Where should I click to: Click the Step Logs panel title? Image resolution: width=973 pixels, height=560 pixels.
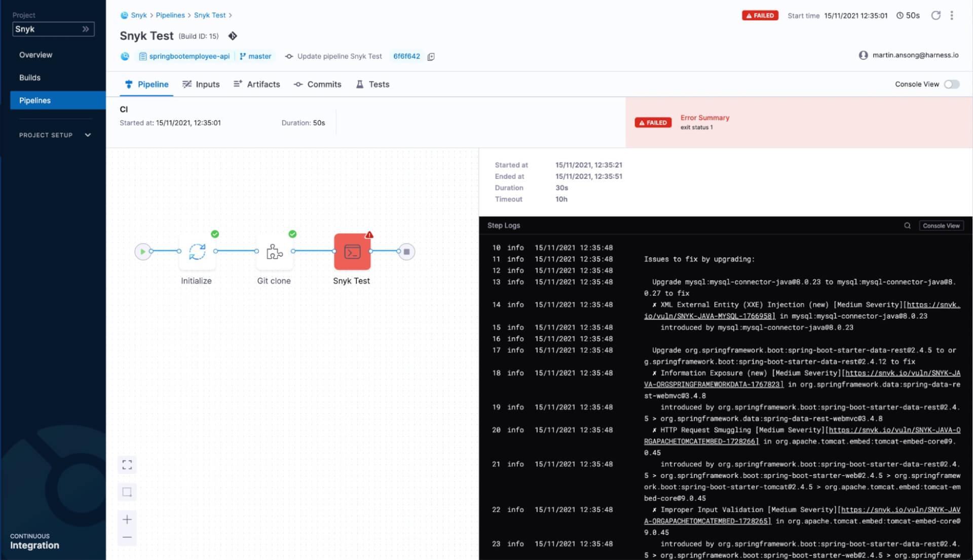point(503,226)
